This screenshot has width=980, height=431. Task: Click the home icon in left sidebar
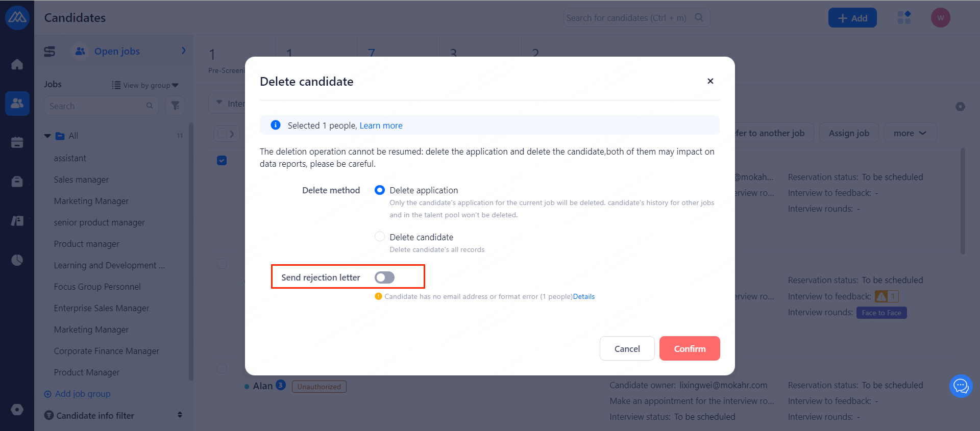(17, 64)
